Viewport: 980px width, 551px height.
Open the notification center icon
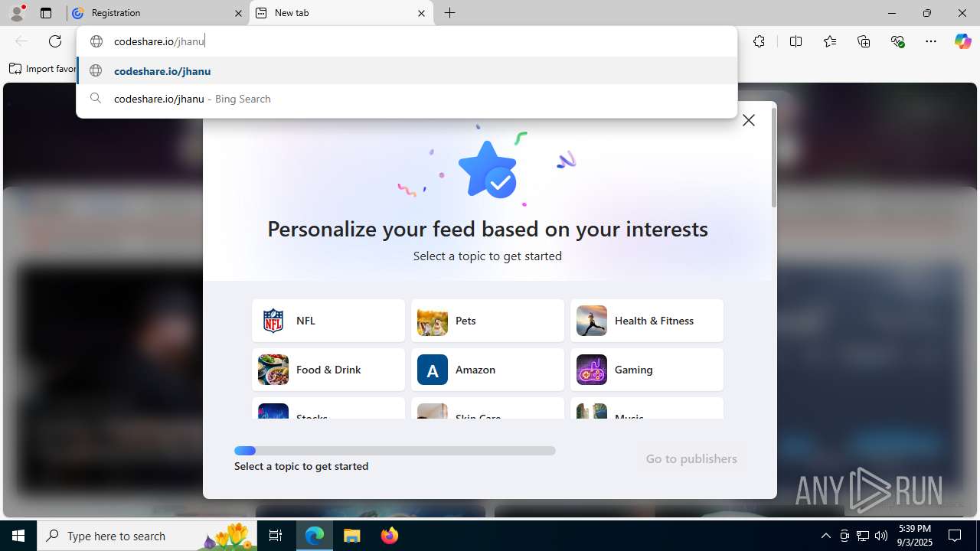coord(955,536)
